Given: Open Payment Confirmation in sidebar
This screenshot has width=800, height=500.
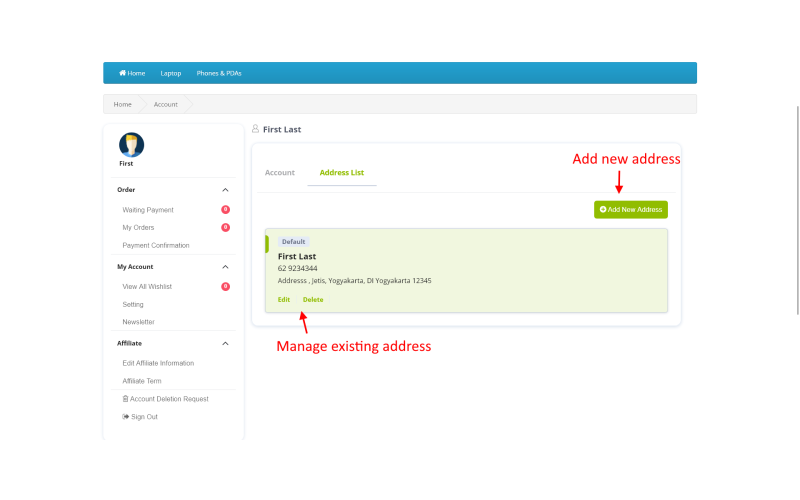Looking at the screenshot, I should coord(156,245).
